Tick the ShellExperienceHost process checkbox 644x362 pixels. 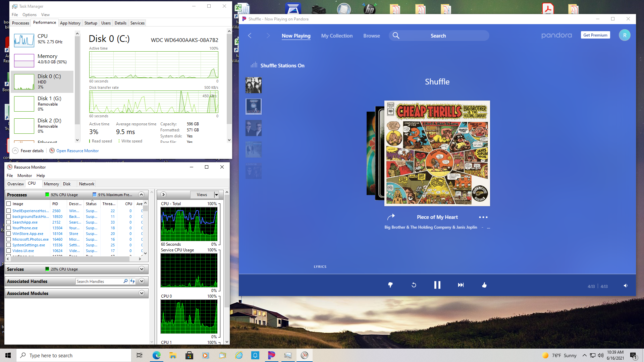pos(9,211)
